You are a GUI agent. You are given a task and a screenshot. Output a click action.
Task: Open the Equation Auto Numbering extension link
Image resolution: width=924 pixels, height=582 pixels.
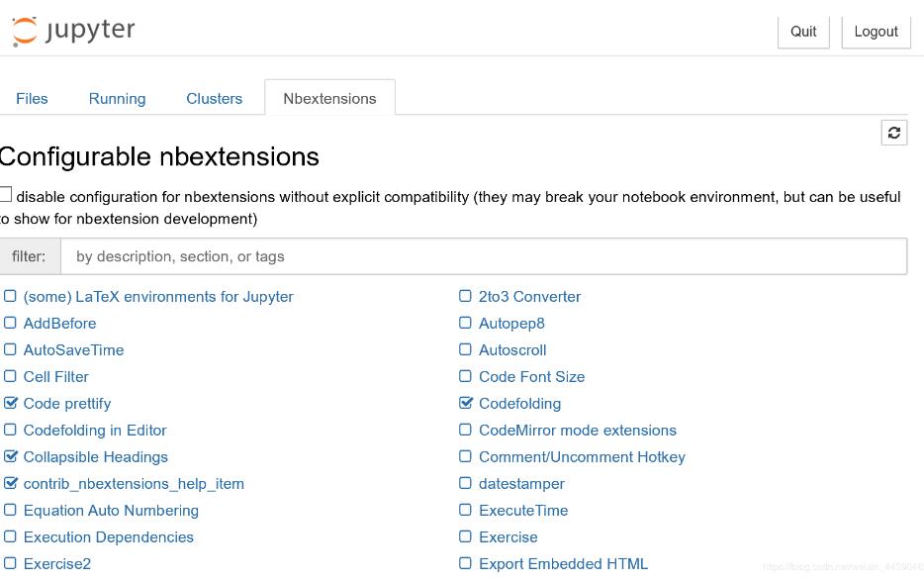tap(111, 510)
